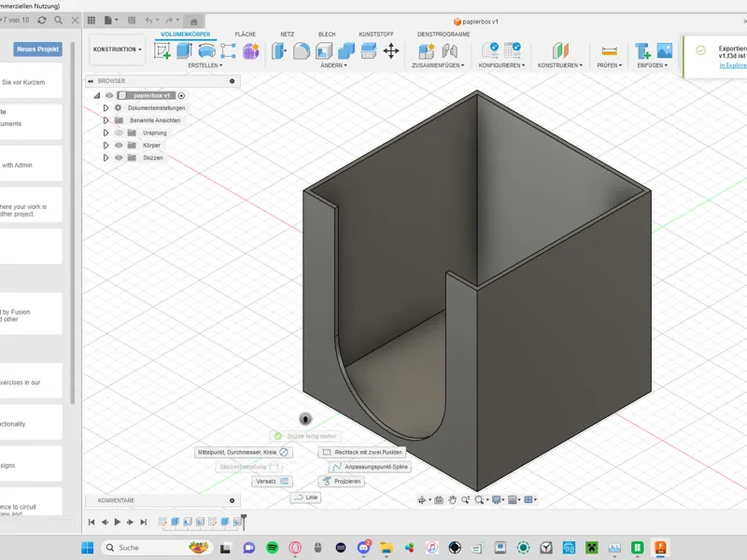Open the ÄNDERN dropdown menu
This screenshot has width=747, height=560.
pyautogui.click(x=333, y=65)
